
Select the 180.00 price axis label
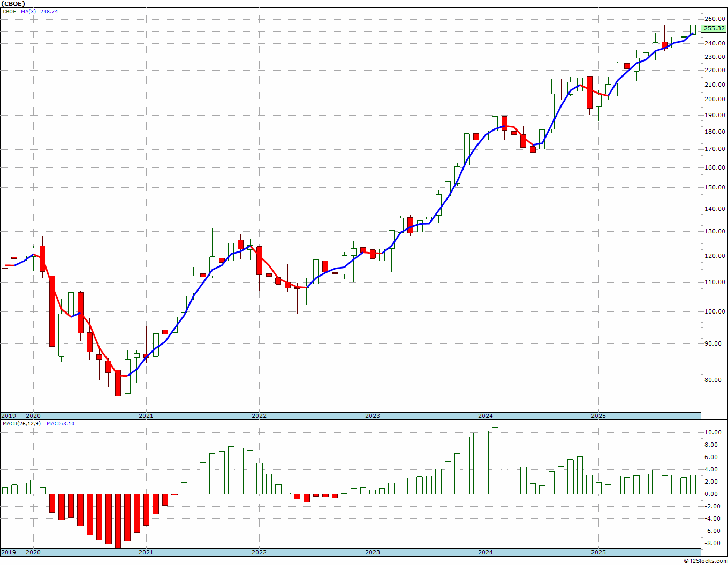tap(714, 132)
